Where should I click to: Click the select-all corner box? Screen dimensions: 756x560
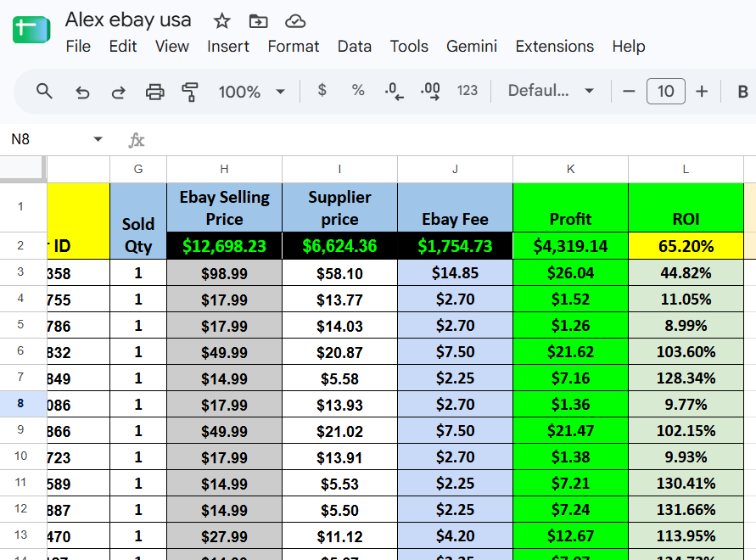[21, 169]
